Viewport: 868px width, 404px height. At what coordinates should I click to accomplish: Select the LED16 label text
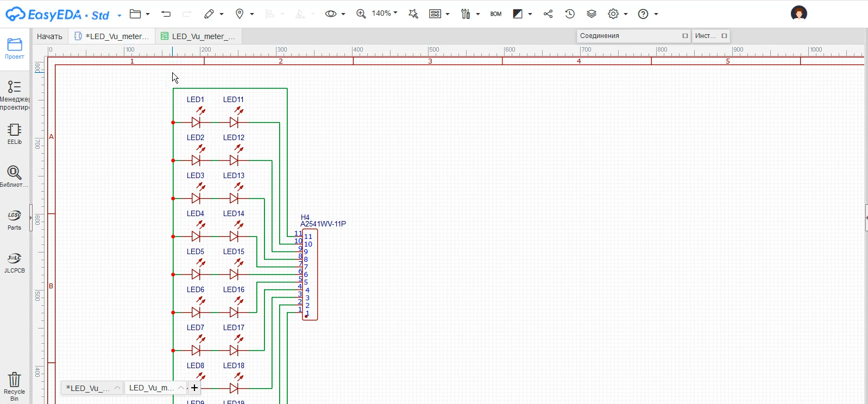point(234,289)
